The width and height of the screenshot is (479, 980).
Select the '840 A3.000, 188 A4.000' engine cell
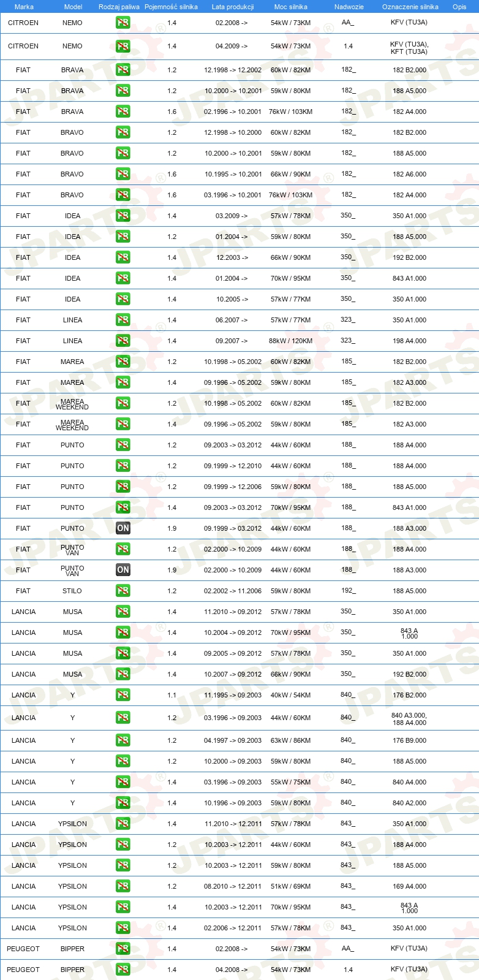click(409, 719)
